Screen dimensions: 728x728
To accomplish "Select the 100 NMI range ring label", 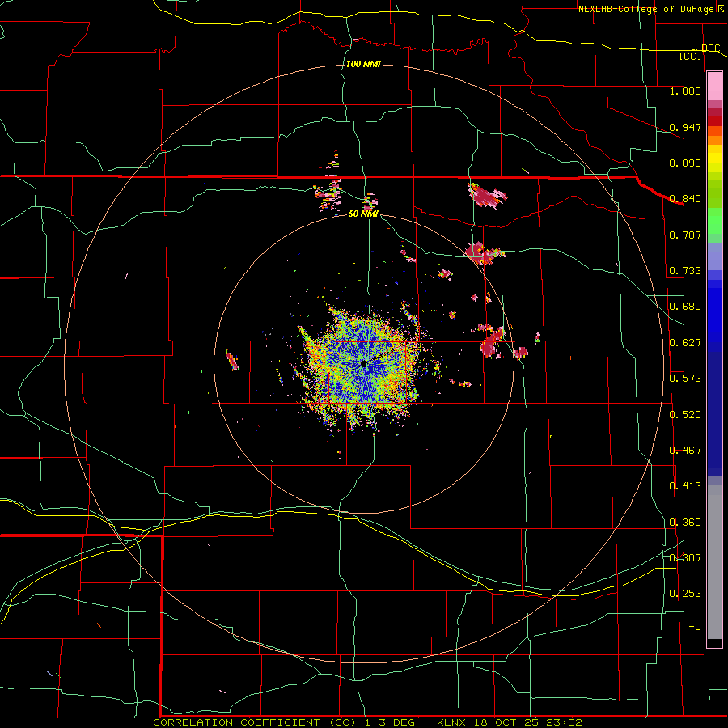I will [x=363, y=64].
